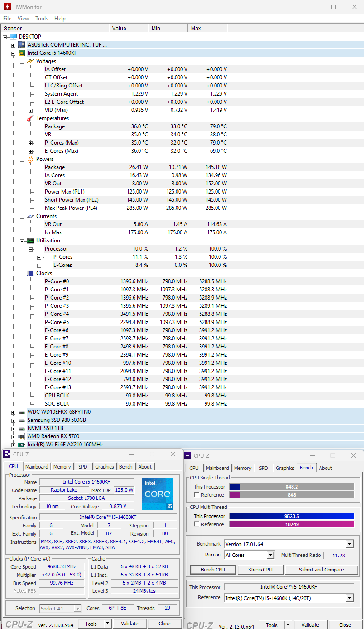Click the Max column header
The image size is (364, 629).
[207, 28]
